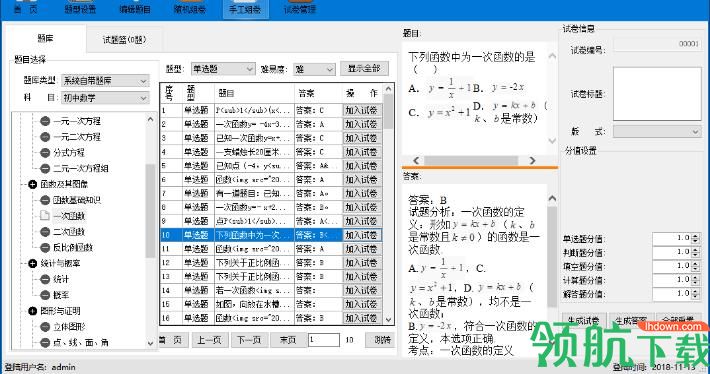The width and height of the screenshot is (710, 374).
Task: Click the minus icon beside 概率
Action: point(45,295)
